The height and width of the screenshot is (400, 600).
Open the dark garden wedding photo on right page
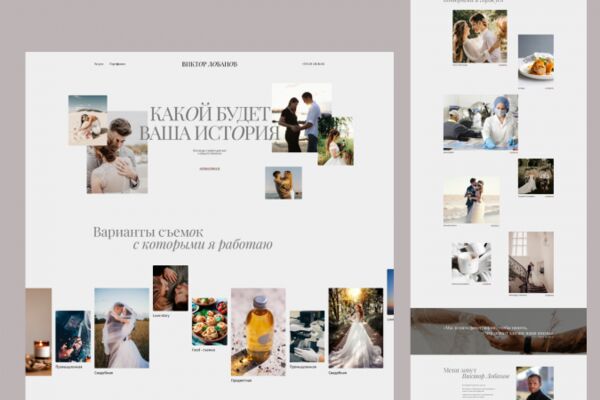(536, 176)
